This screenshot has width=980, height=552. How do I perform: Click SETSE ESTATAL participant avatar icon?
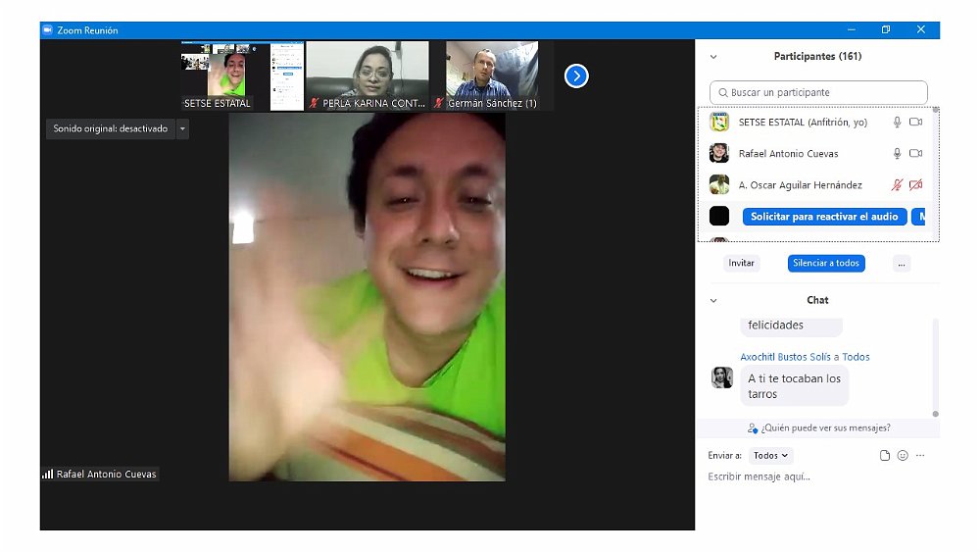point(719,123)
